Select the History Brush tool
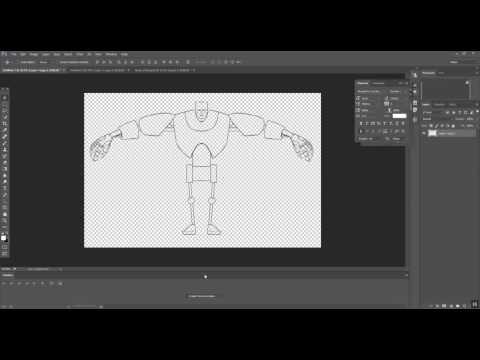This screenshot has height=360, width=480. tap(5, 156)
